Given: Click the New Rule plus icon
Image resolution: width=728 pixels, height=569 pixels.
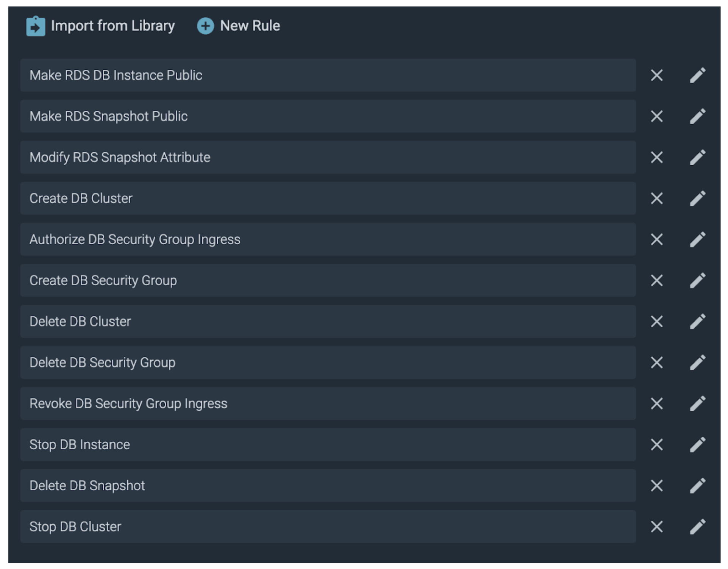Looking at the screenshot, I should [205, 26].
